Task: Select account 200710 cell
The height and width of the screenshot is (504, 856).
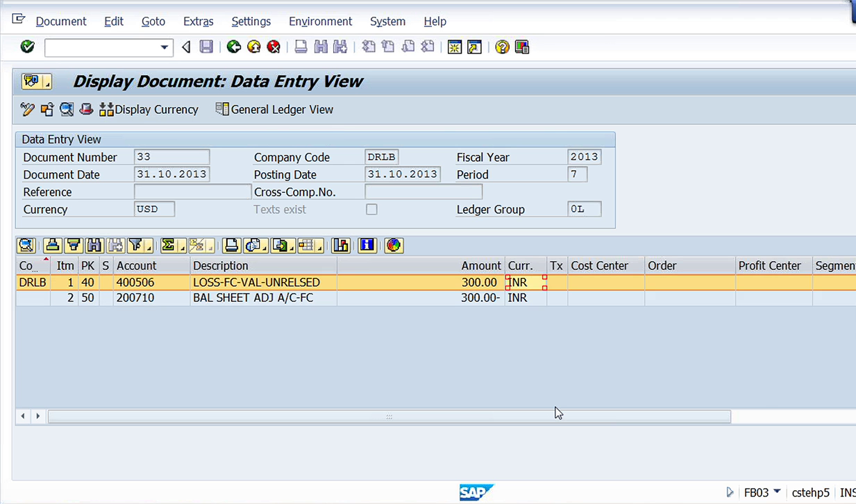Action: pos(151,298)
